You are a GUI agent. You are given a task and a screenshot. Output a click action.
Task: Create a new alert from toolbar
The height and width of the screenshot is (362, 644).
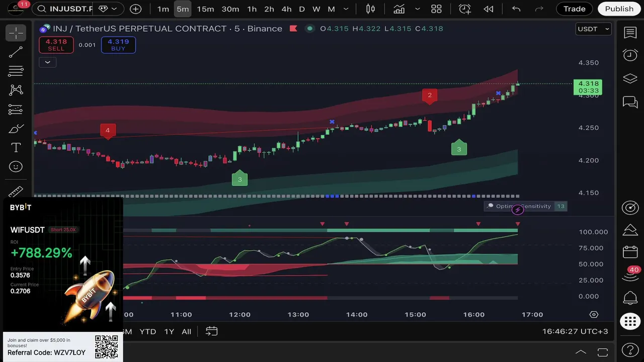465,9
